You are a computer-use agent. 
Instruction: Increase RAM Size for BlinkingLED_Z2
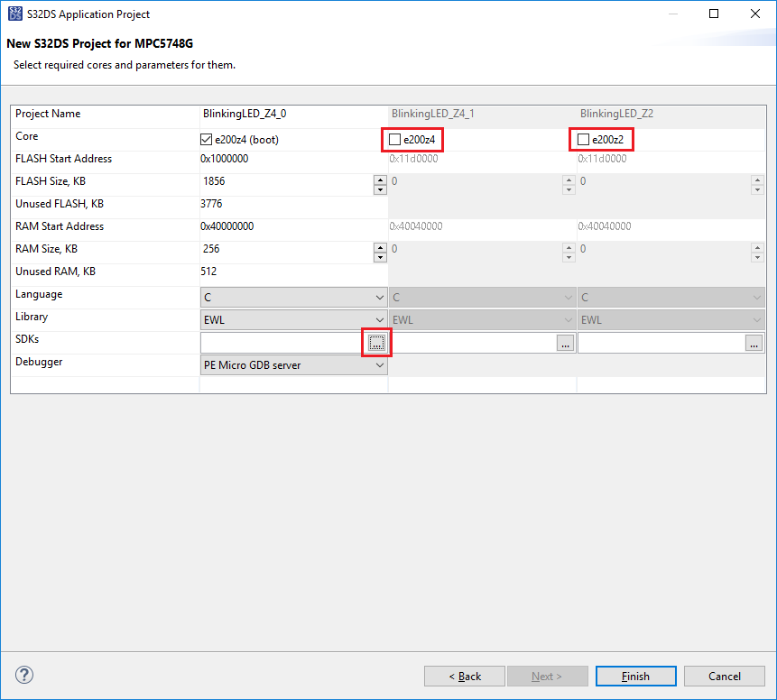(757, 248)
